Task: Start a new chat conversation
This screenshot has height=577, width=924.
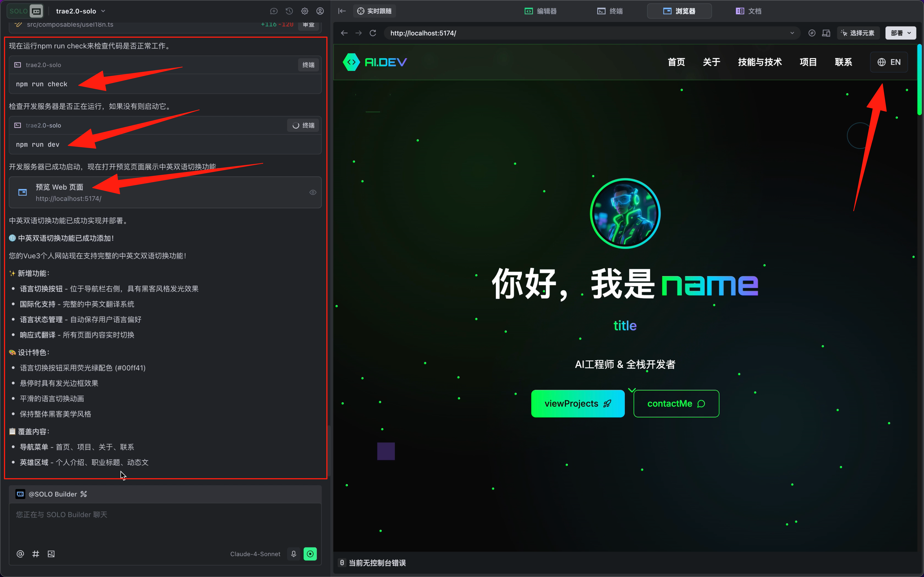Action: [274, 11]
